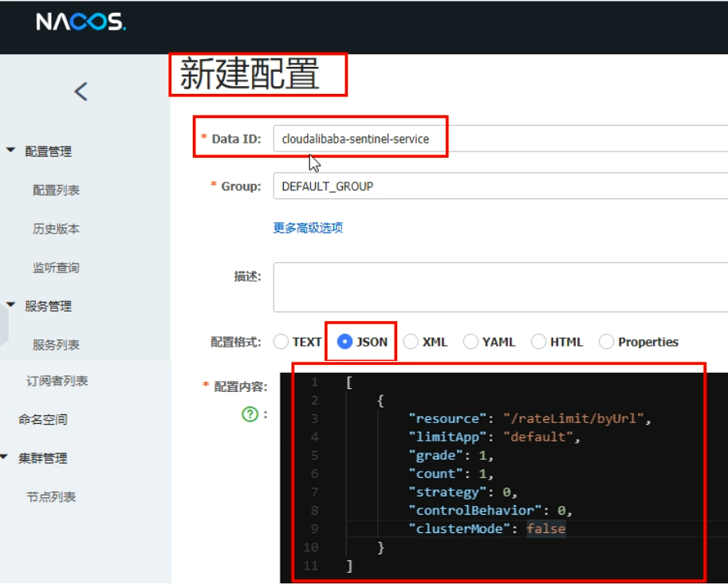728x584 pixels.
Task: Collapse sidebar using the back chevron
Action: (x=81, y=92)
